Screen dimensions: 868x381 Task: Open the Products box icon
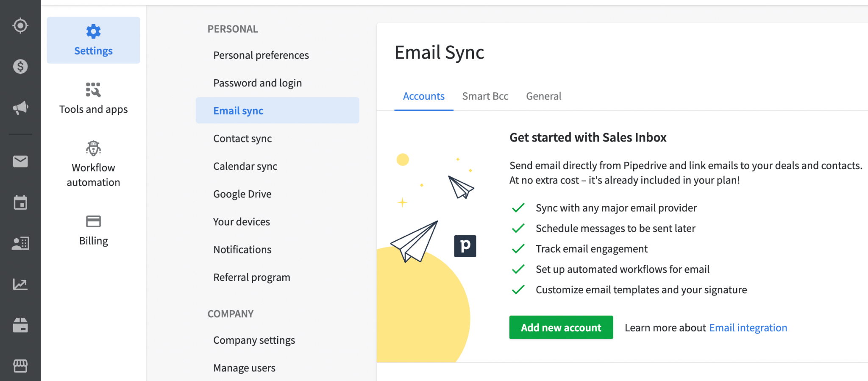pyautogui.click(x=20, y=325)
